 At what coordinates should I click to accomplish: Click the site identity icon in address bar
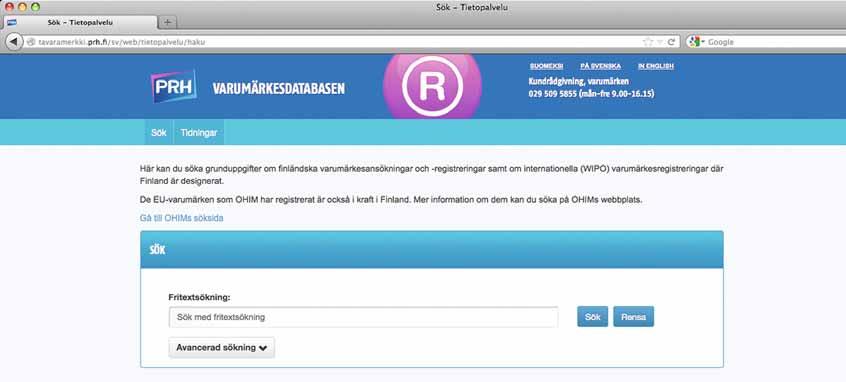click(x=31, y=42)
